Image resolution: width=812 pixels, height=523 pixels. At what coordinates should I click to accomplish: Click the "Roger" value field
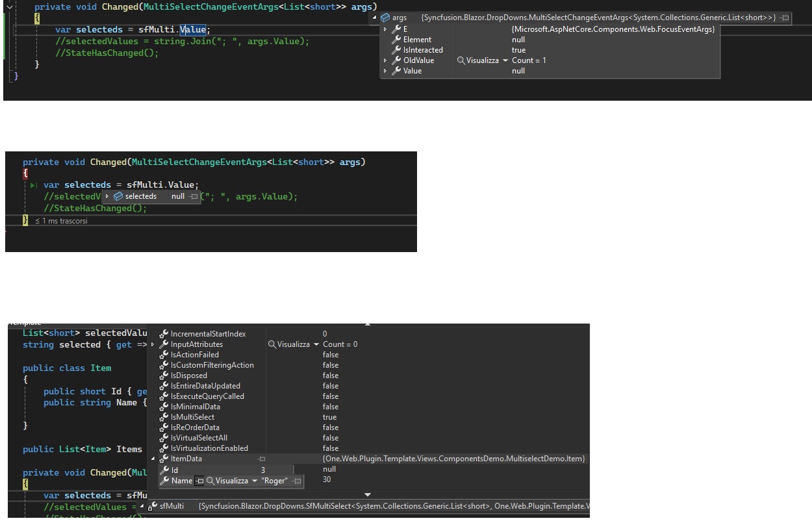click(x=274, y=481)
